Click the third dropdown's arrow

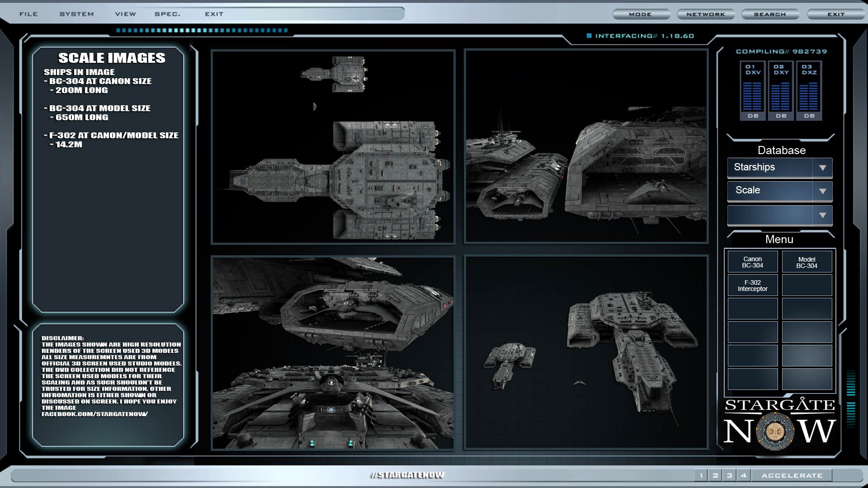822,215
